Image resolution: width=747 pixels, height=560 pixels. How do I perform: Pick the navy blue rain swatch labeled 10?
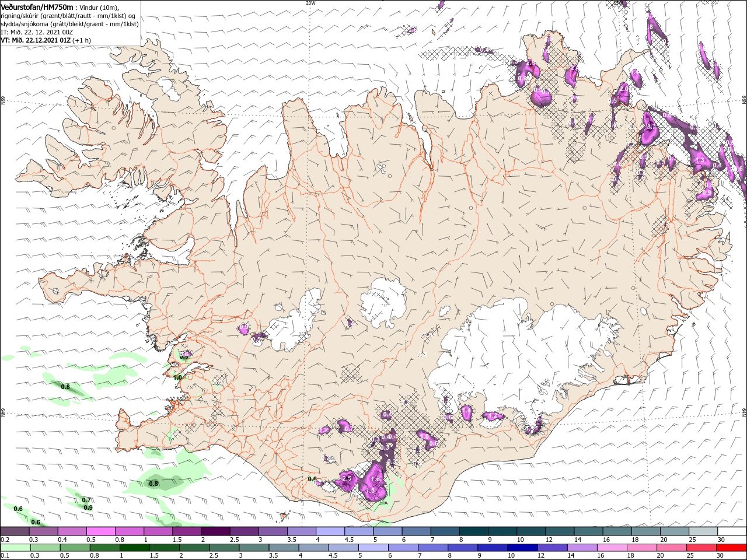point(522,548)
